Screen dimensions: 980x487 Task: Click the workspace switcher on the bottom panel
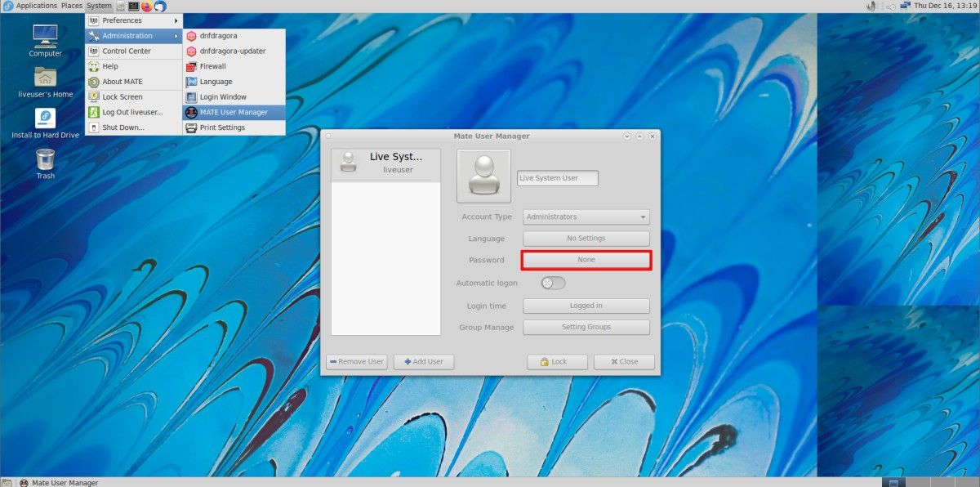tap(893, 481)
